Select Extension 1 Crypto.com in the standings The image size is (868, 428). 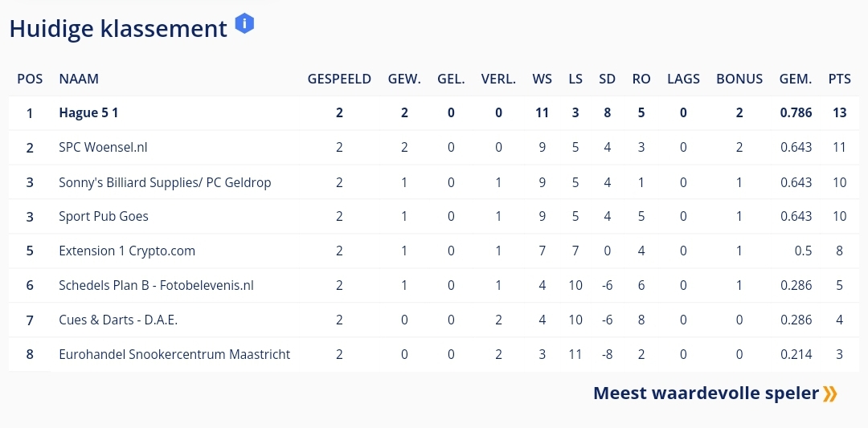pos(127,251)
